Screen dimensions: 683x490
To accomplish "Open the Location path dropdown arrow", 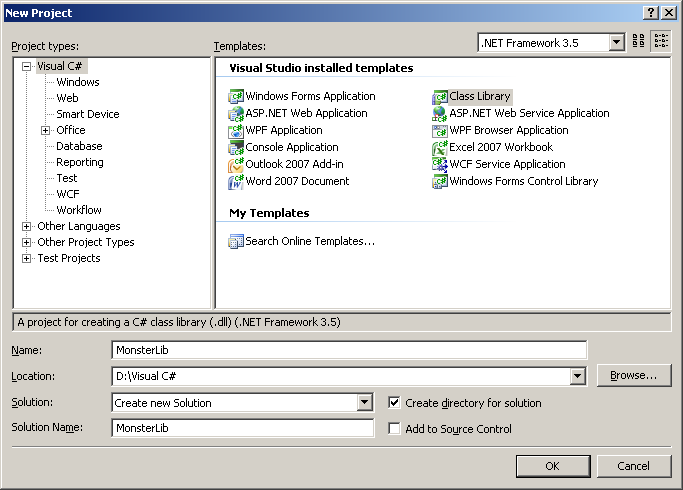I will click(x=578, y=376).
